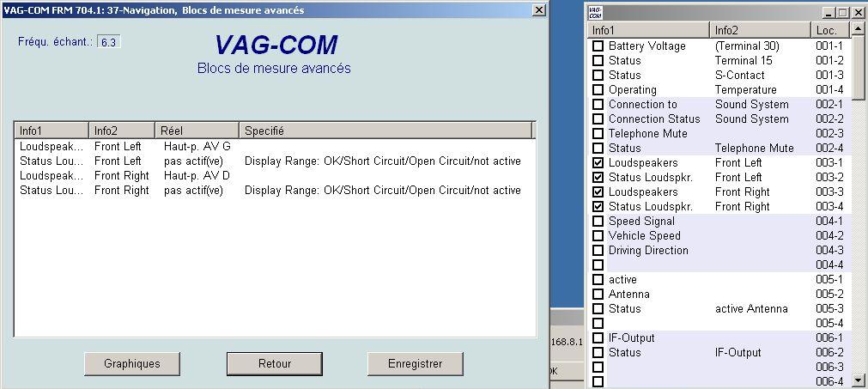
Task: Enable Status IF-Output 006-2 checkbox
Action: (598, 352)
